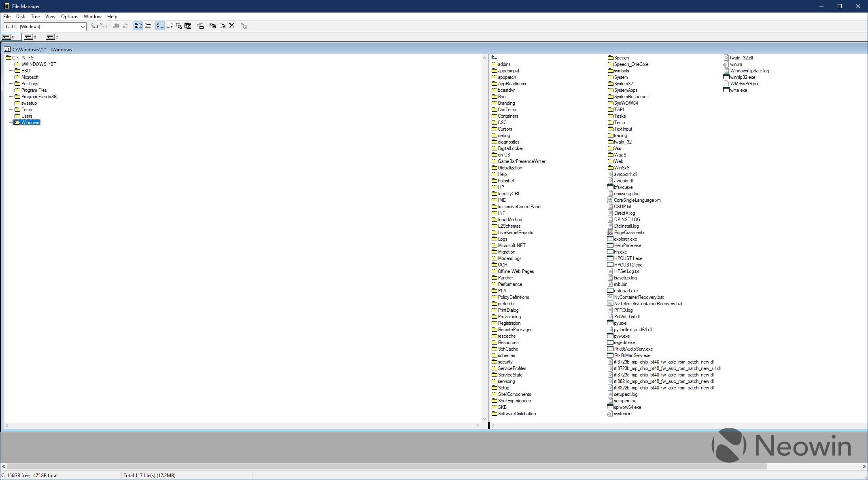Toggle the sort by name toolbar button

(160, 26)
